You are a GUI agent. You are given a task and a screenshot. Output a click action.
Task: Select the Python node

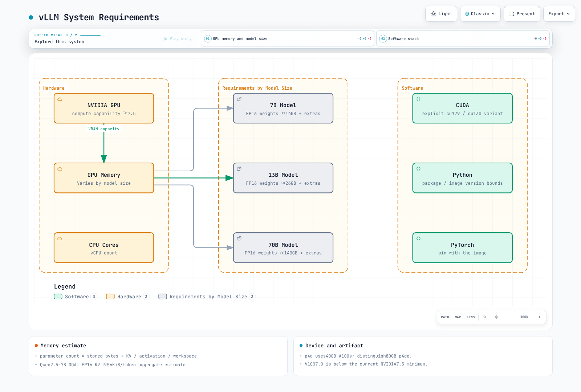463,178
